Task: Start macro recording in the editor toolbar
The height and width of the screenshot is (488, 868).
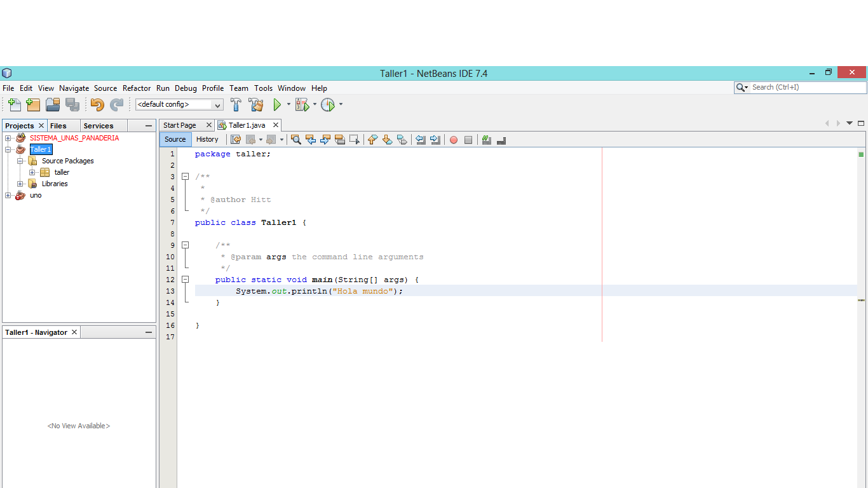Action: point(454,139)
